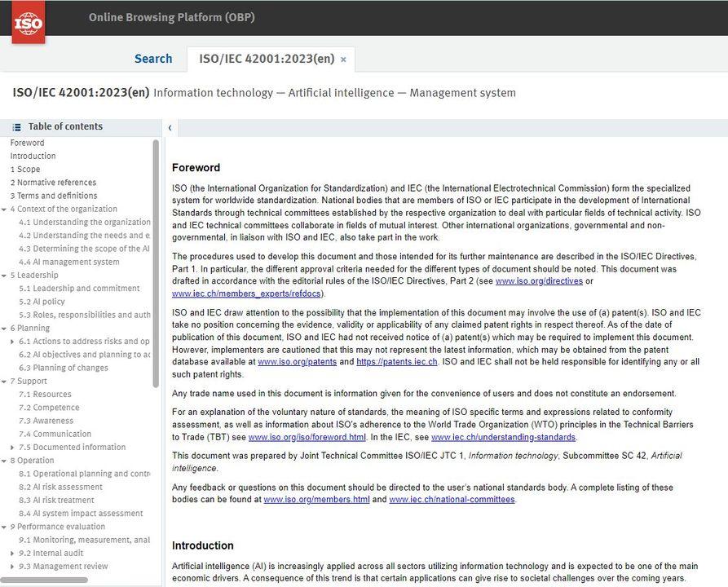Open section 1 Scope
The height and width of the screenshot is (587, 728).
(x=25, y=170)
